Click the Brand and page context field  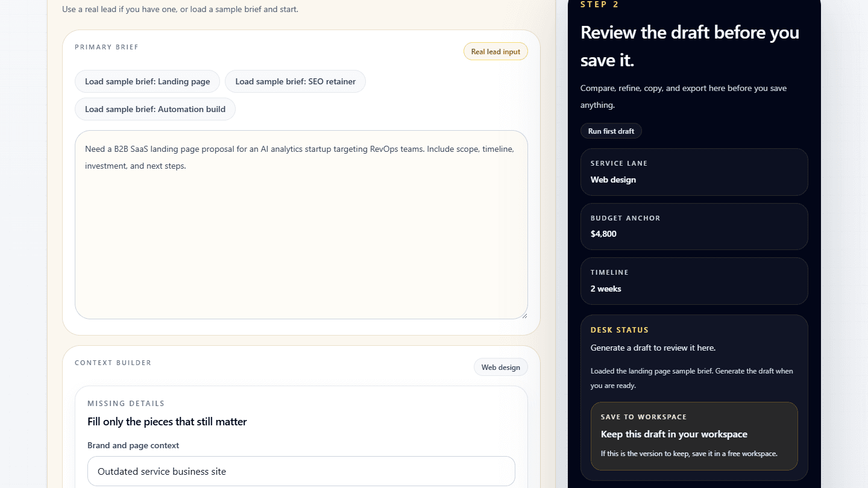click(x=301, y=471)
